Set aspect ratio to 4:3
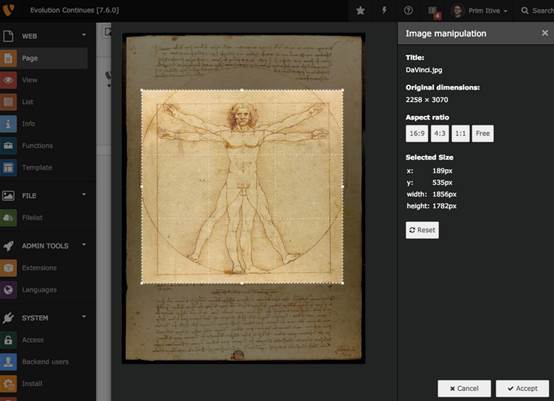 click(440, 134)
